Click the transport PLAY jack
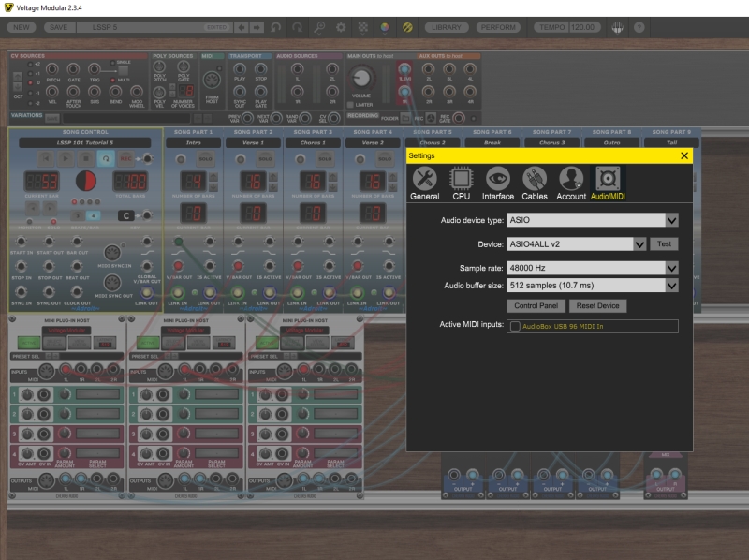 coord(240,68)
